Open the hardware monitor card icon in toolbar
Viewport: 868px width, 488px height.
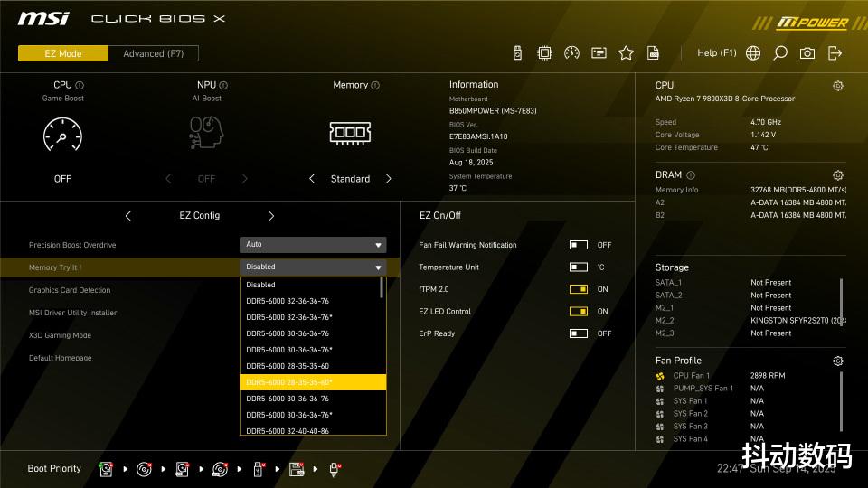[599, 53]
